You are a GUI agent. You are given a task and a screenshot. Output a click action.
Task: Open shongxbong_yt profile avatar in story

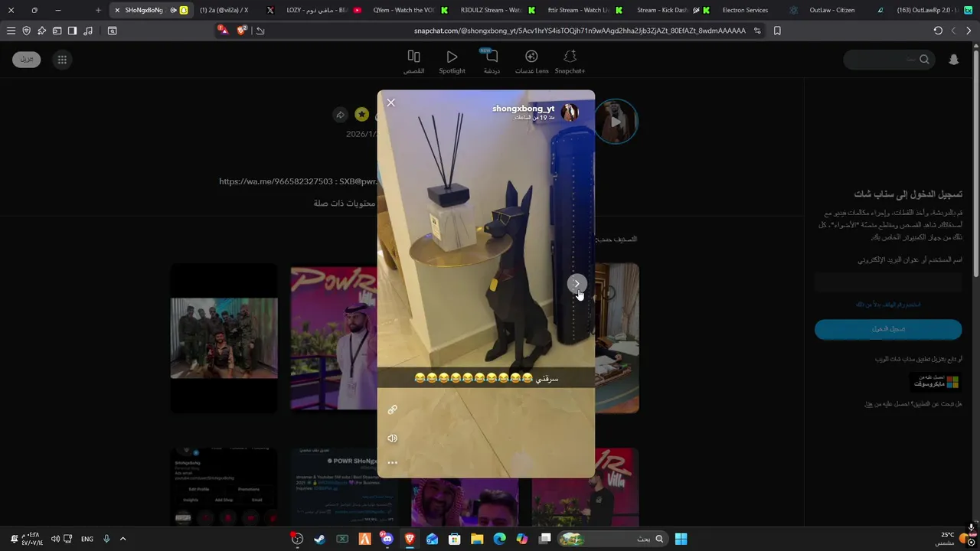tap(570, 112)
